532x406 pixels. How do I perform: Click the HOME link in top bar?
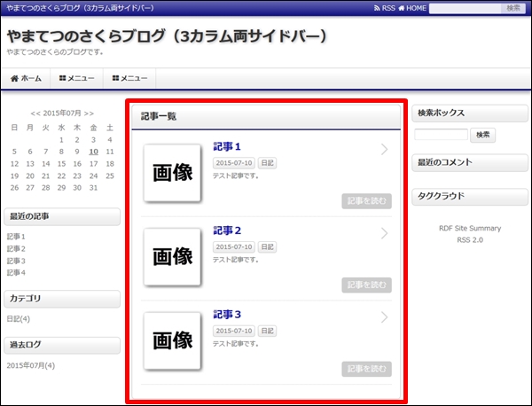click(412, 8)
